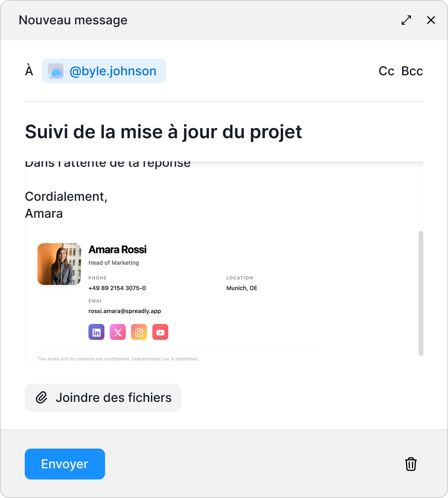Viewport: 448px width, 498px height.
Task: Click Amara Rossi's profile photo
Action: (x=59, y=264)
